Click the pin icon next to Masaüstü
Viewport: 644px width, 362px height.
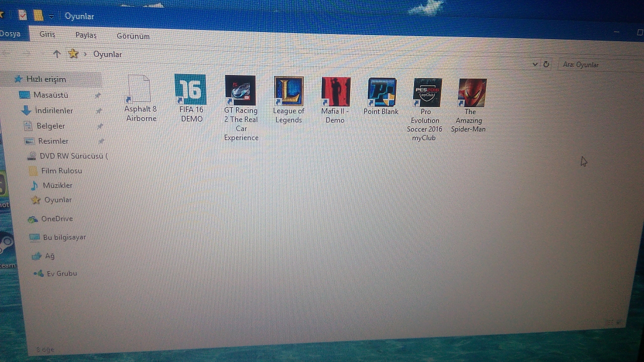[x=98, y=95]
